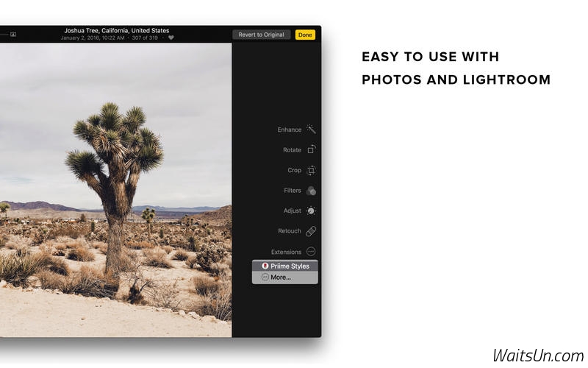588x368 pixels.
Task: Click the Extensions label
Action: pyautogui.click(x=286, y=252)
